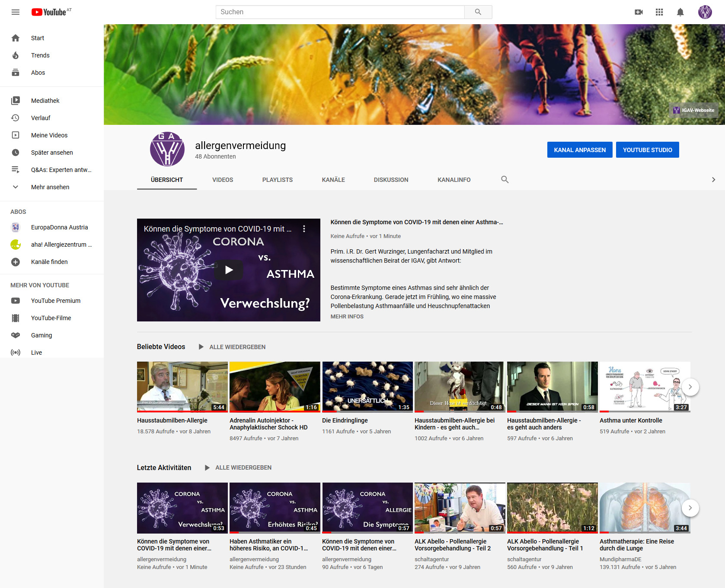
Task: Open Live section
Action: click(52, 353)
